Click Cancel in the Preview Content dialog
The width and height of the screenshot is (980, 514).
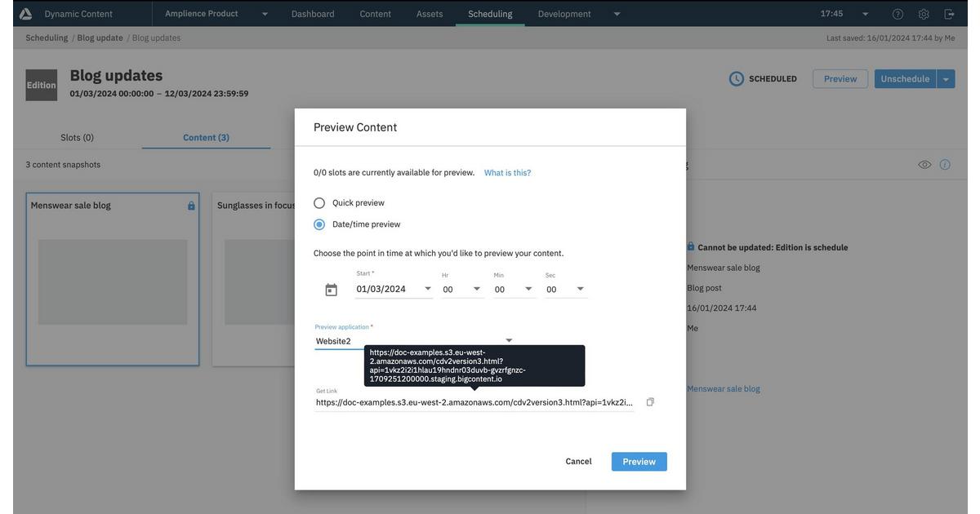tap(578, 462)
